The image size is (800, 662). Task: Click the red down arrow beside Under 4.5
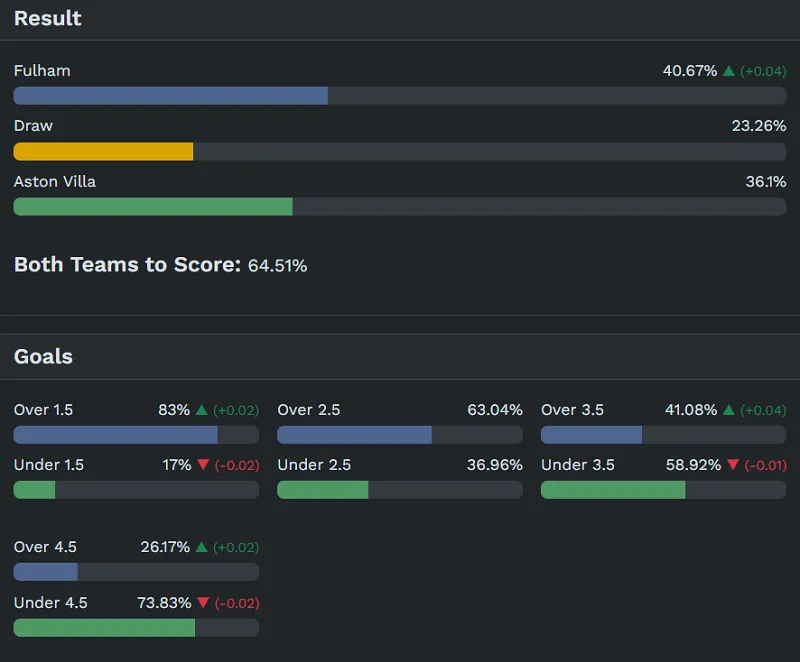[x=202, y=603]
